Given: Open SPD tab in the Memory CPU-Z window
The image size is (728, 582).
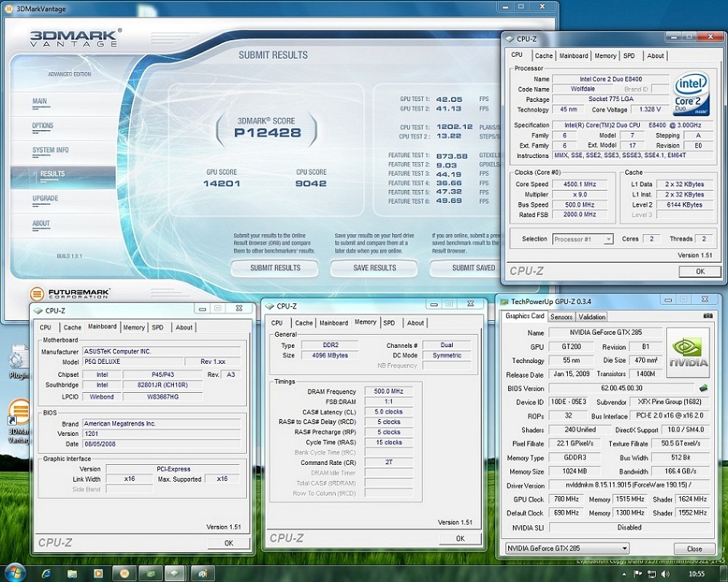Looking at the screenshot, I should [389, 323].
